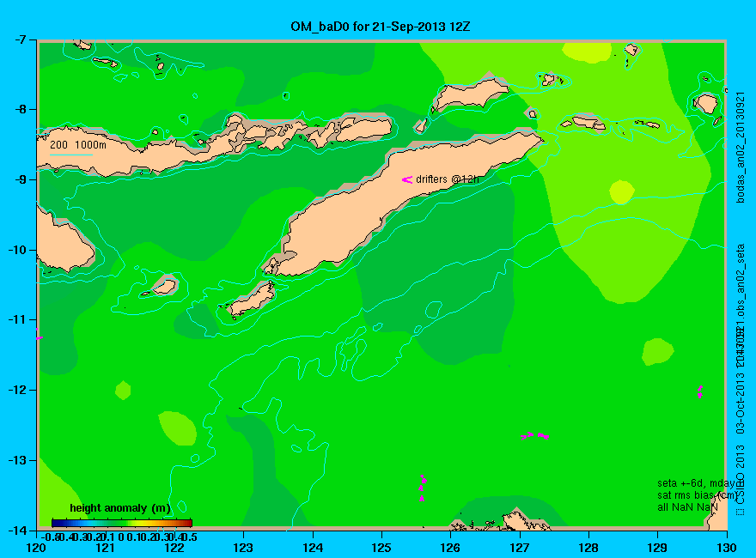Click the y-axis label "-10"
Viewport: 756px width, 558px height.
point(18,250)
